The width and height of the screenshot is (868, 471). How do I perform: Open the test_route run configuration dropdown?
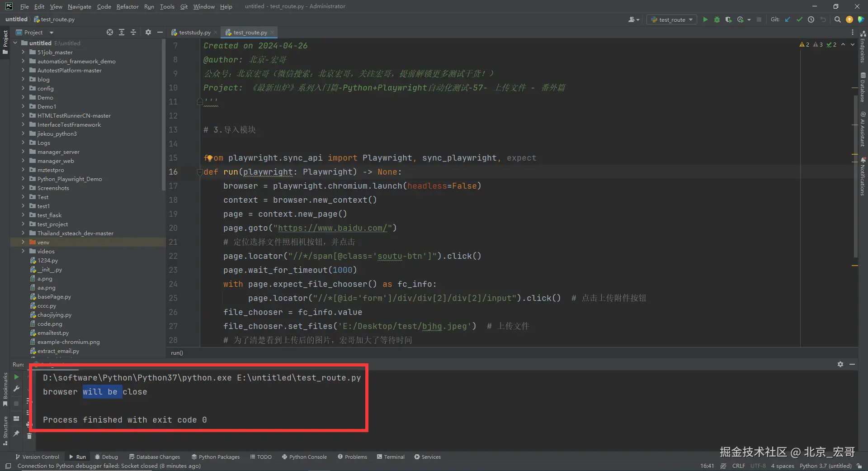[671, 19]
